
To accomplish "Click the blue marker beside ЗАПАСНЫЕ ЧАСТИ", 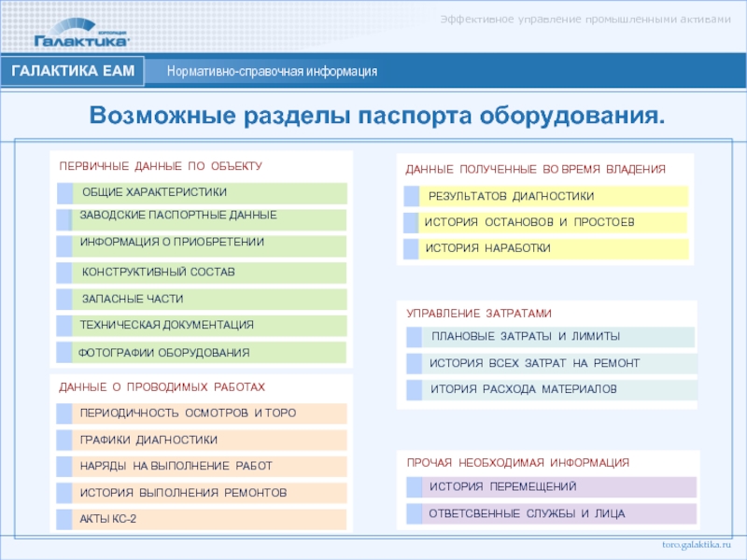I will point(64,300).
